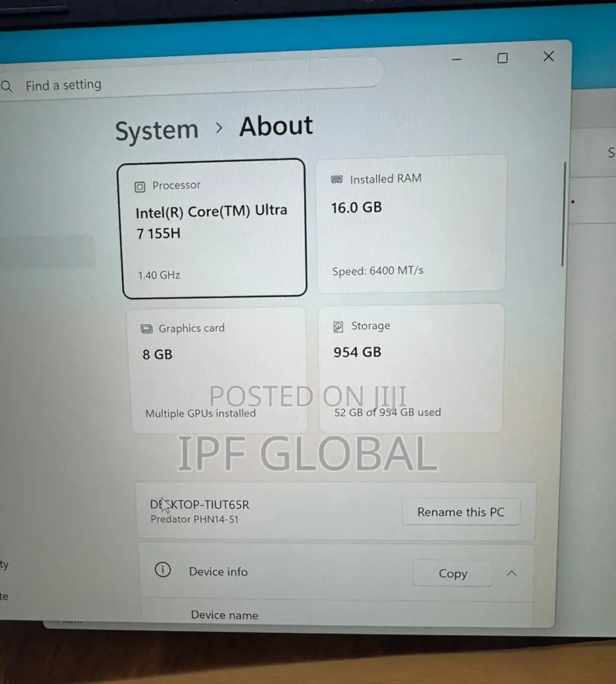
Task: Go back to System breadcrumb
Action: 157,130
